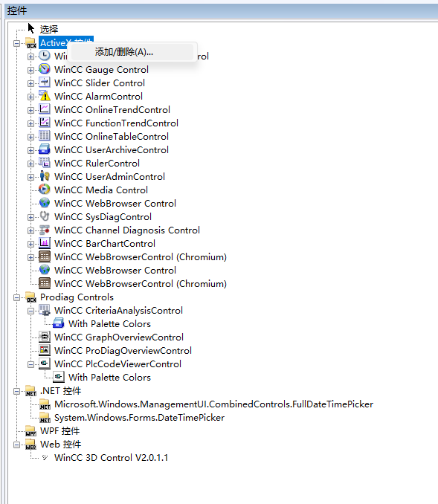The image size is (438, 504).
Task: Click the WinCC OnlineTrendControl chart icon
Action: pyautogui.click(x=45, y=109)
